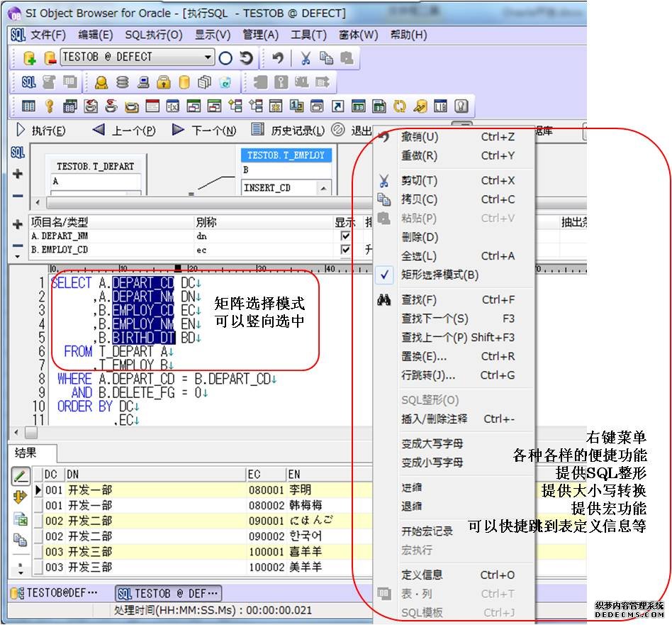Click the Excel export icon beside the results grid

pos(21,519)
